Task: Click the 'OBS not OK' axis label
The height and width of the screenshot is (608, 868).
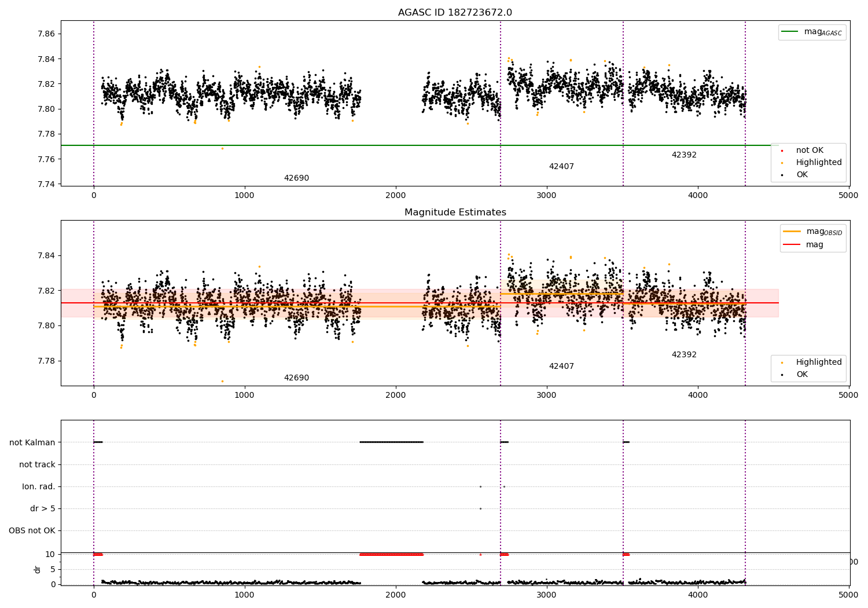Action: (x=32, y=530)
